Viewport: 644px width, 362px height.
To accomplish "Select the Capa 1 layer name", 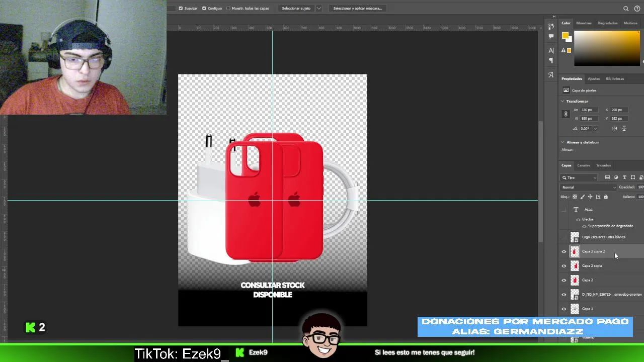I will (587, 309).
